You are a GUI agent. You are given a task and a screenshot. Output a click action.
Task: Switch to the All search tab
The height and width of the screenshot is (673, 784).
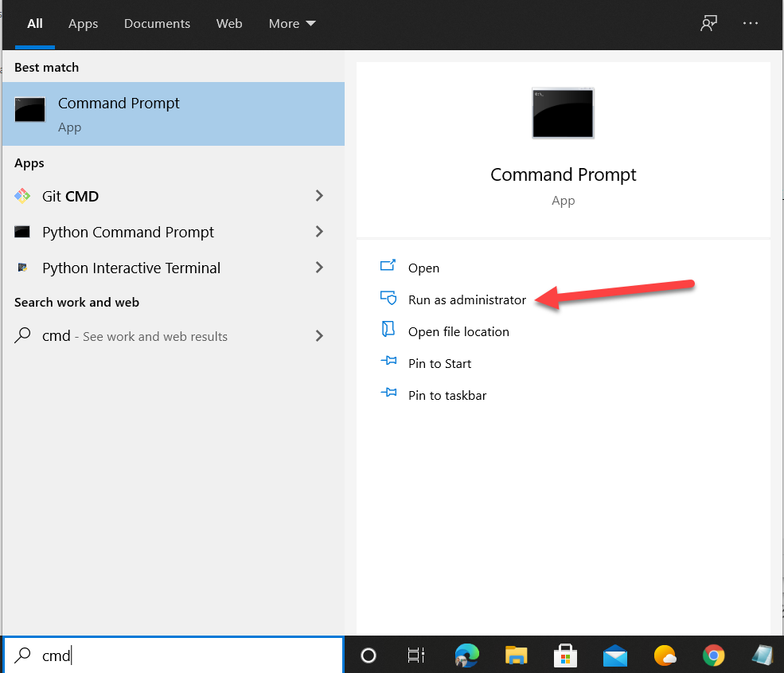[34, 24]
